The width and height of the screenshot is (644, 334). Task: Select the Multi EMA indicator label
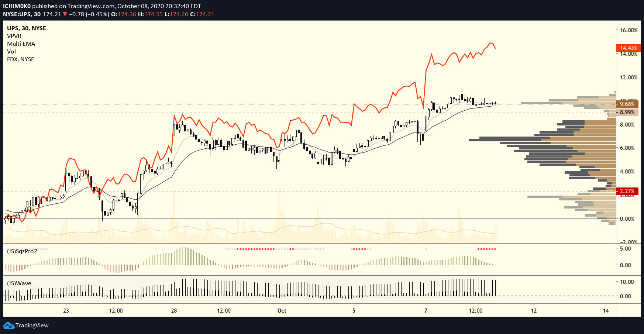(x=21, y=44)
